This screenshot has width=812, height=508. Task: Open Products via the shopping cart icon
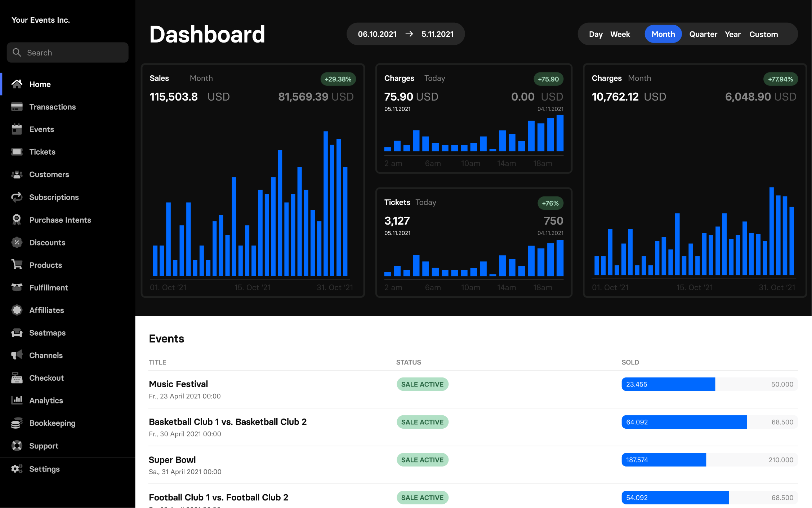coord(17,265)
